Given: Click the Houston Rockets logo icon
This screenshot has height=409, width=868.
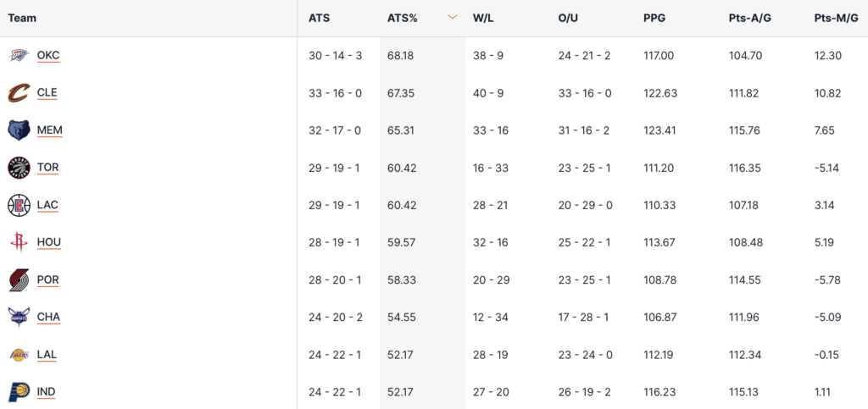Looking at the screenshot, I should [x=19, y=242].
